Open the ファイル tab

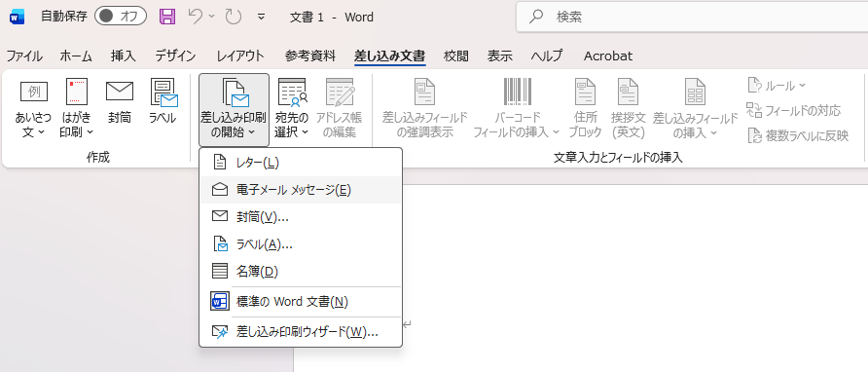pyautogui.click(x=24, y=56)
